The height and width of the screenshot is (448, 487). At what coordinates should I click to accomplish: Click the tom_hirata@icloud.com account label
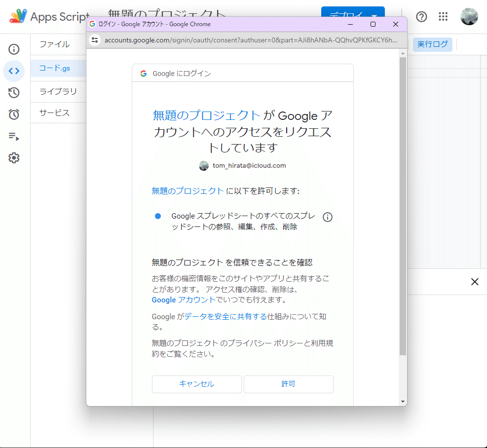click(x=249, y=166)
